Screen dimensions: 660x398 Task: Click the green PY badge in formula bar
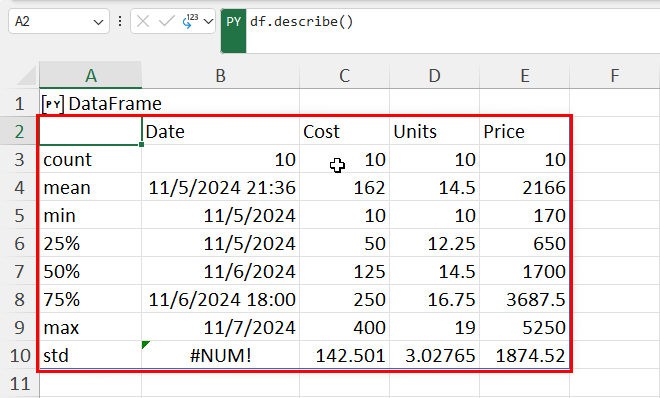(234, 31)
